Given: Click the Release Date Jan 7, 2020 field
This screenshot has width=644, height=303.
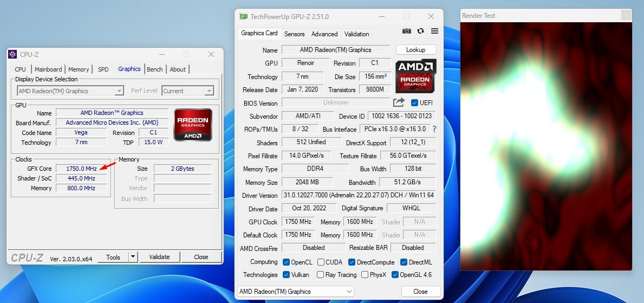Looking at the screenshot, I should coord(303,89).
